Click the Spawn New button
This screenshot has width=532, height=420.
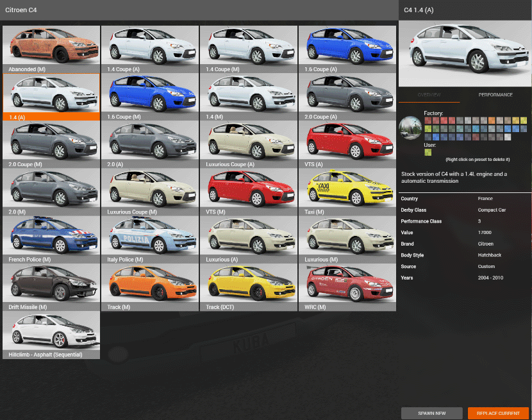[x=431, y=413]
